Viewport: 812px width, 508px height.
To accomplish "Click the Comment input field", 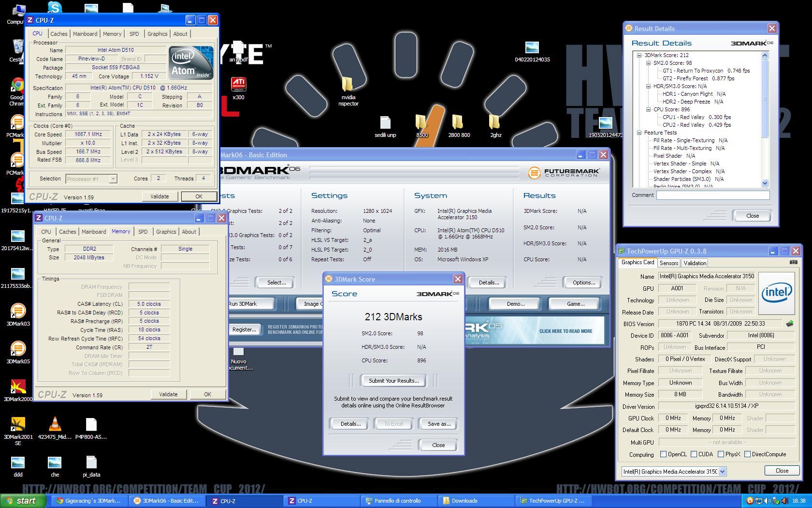I will [713, 195].
